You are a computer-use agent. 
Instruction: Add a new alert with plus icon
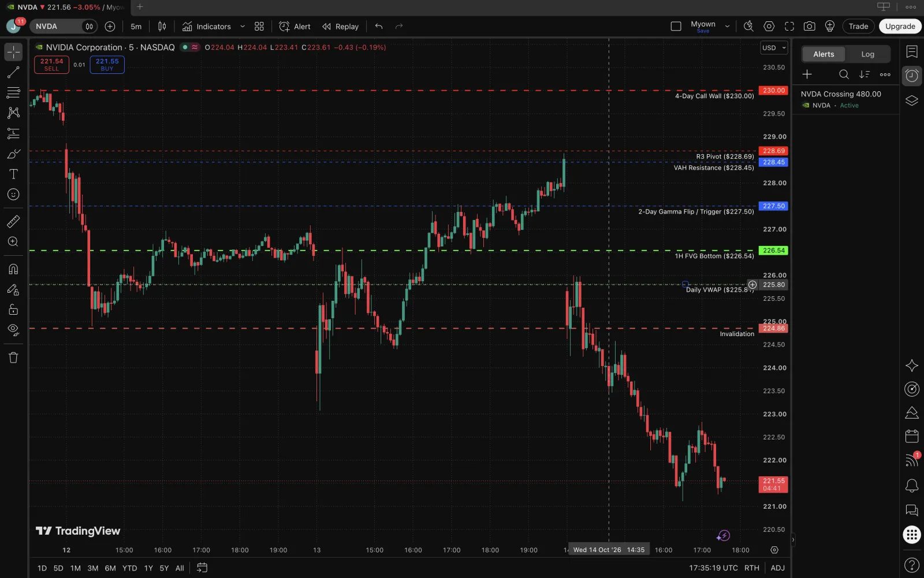(x=807, y=74)
